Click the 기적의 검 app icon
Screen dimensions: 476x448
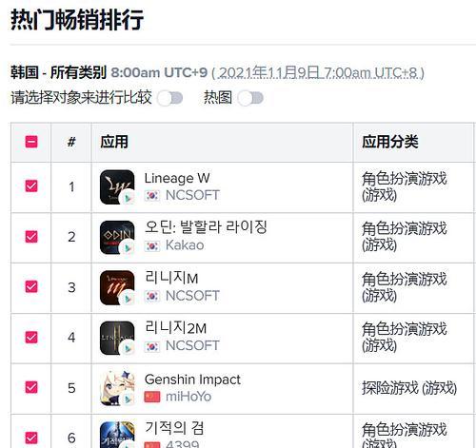click(117, 435)
